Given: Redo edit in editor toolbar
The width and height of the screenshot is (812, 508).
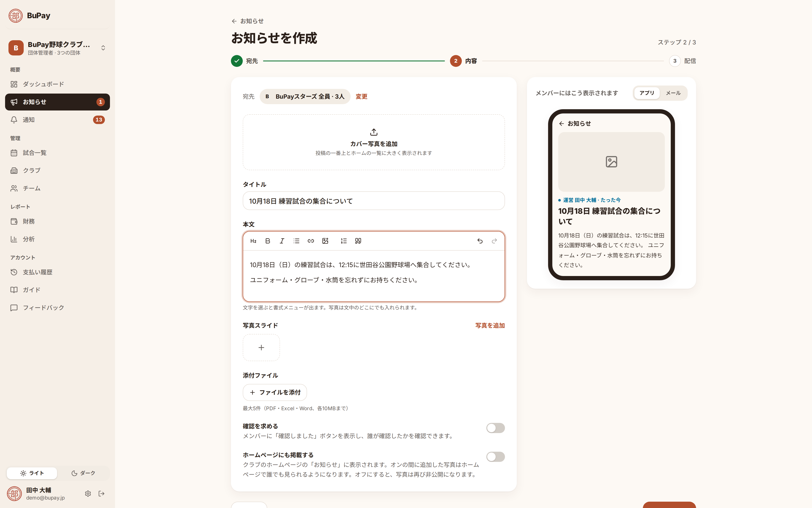Looking at the screenshot, I should point(494,241).
